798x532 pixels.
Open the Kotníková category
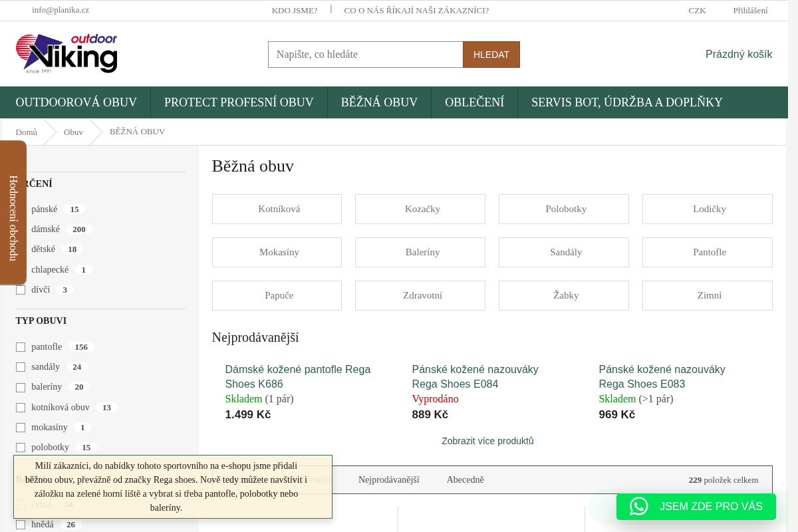coord(277,209)
